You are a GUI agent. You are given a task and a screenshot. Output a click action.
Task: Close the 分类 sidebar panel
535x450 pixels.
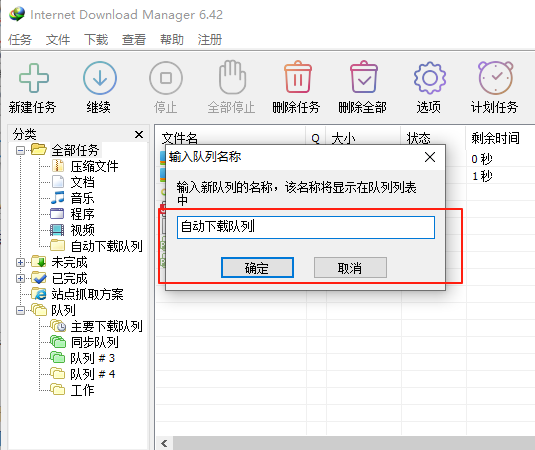coord(139,134)
